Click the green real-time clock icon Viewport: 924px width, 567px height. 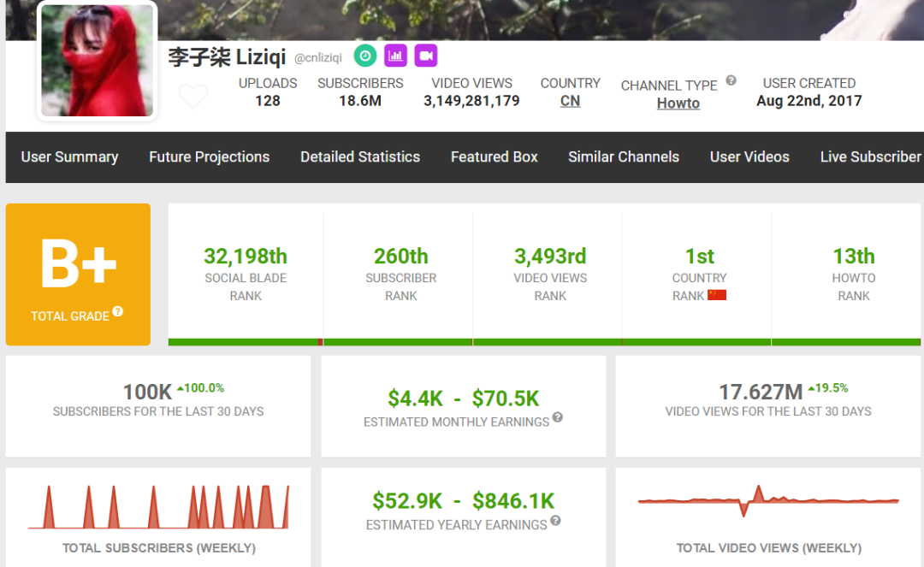pyautogui.click(x=365, y=56)
